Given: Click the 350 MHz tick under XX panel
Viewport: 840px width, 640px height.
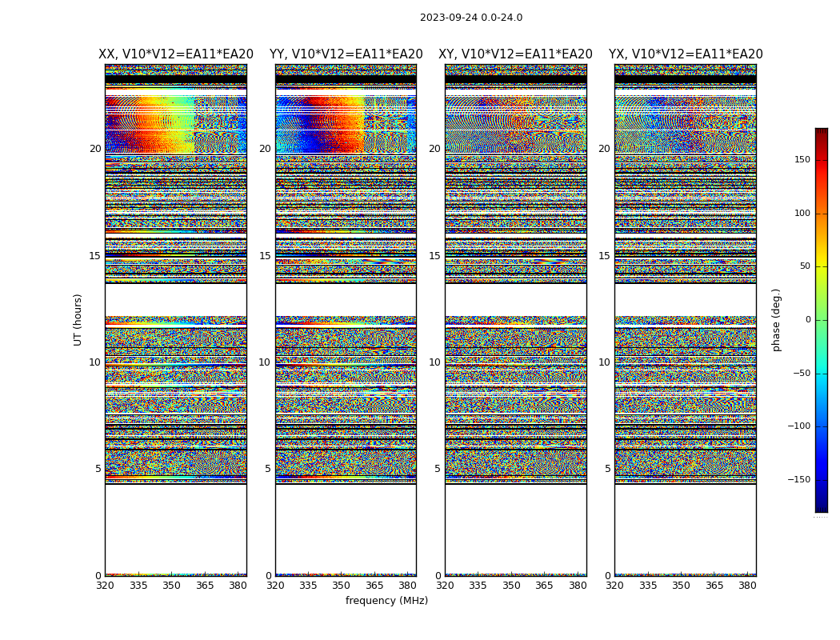Looking at the screenshot, I should pos(171,586).
